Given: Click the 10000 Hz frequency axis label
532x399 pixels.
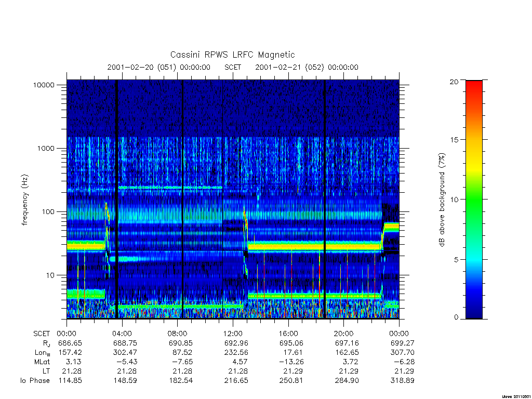Looking at the screenshot, I should (44, 85).
